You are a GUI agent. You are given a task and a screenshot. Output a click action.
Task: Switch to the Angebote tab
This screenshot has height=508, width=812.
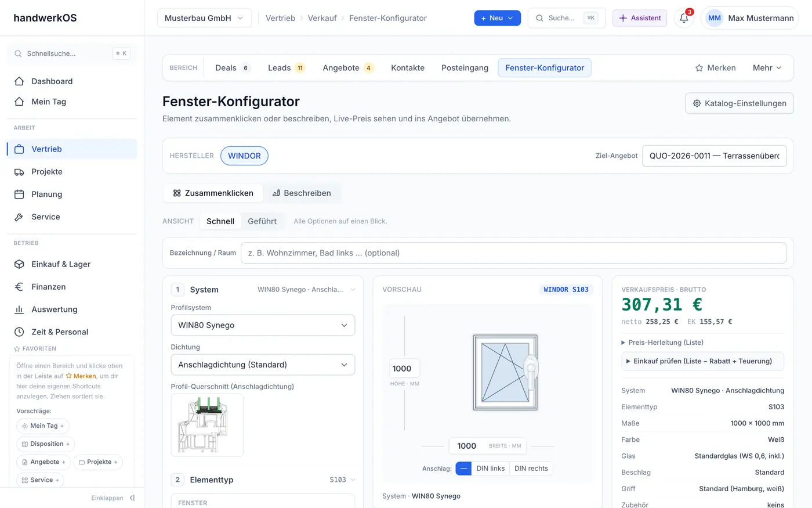click(348, 68)
